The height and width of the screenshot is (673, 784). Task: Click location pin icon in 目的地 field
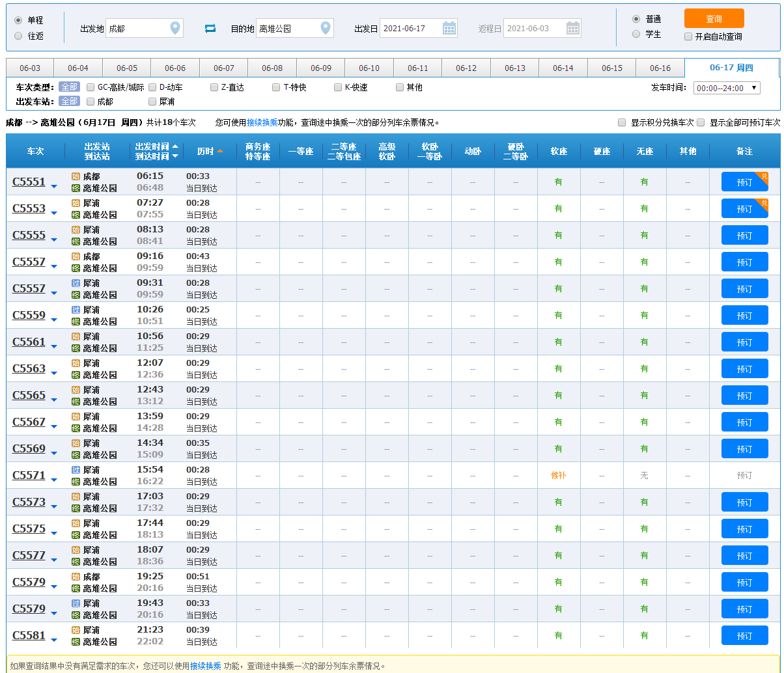[x=326, y=28]
